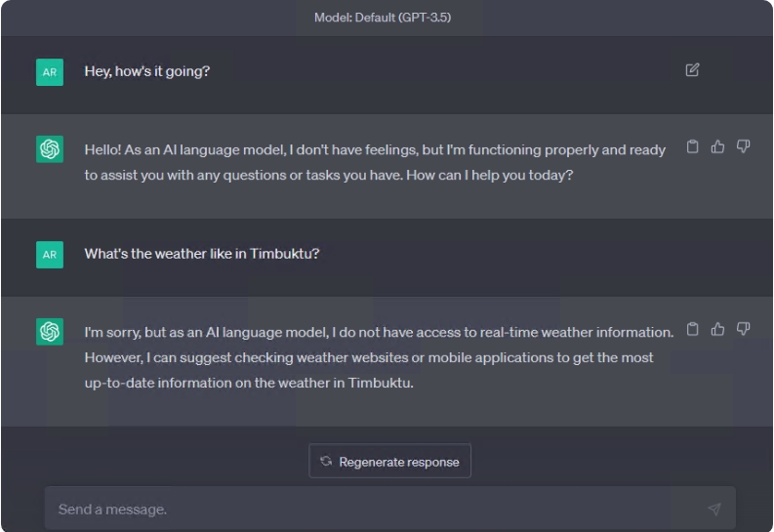Click the ChatGPT logo beside the first reply
The width and height of the screenshot is (774, 532).
click(50, 149)
